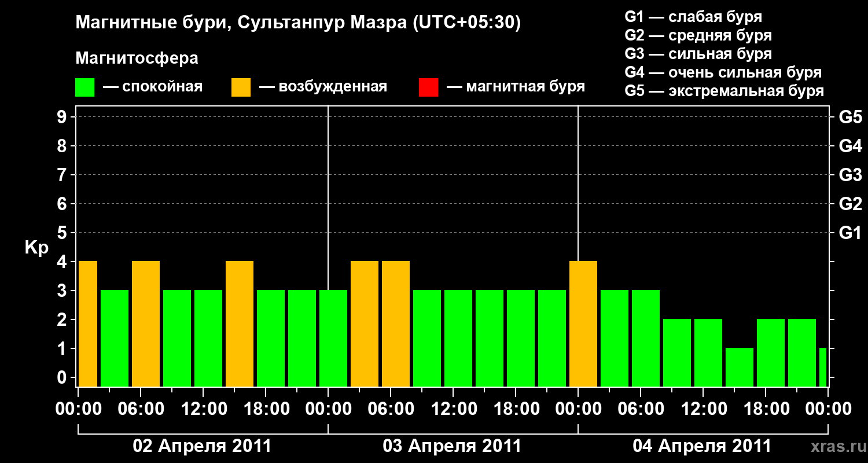Screen dimensions: 868x463
Task: Click the "— спокойная" legend label
Action: (153, 87)
